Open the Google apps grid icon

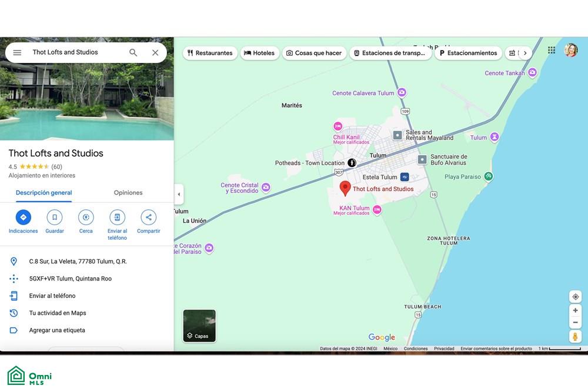552,50
